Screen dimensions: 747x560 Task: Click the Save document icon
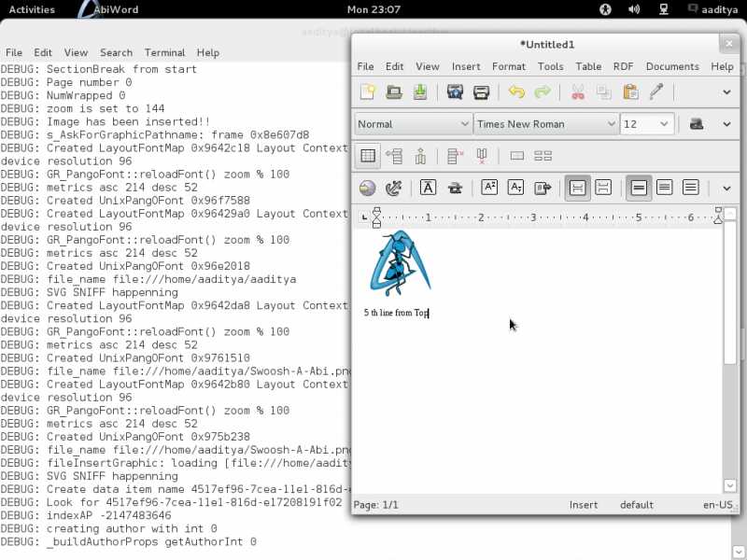point(420,92)
